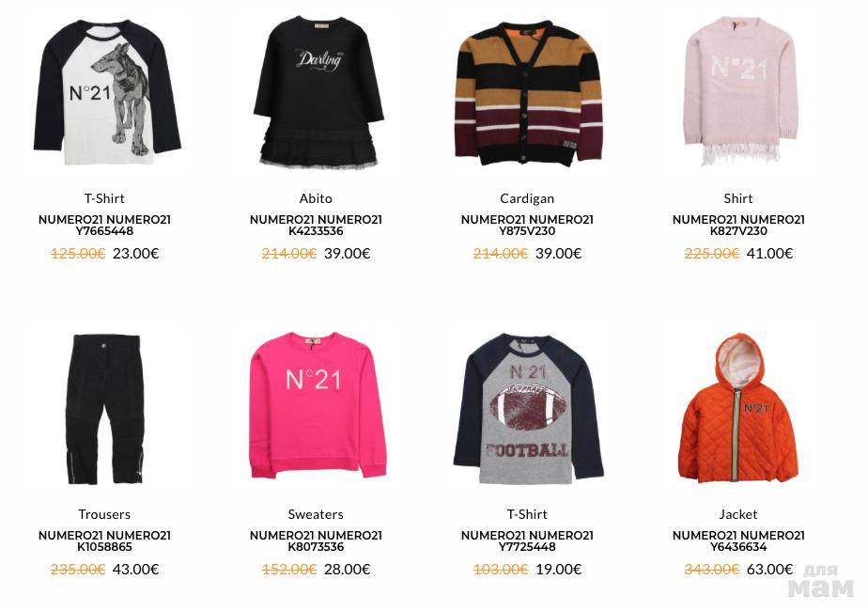Image resolution: width=868 pixels, height=611 pixels.
Task: Open product title NUMERO21 Y7725448
Action: tap(527, 541)
